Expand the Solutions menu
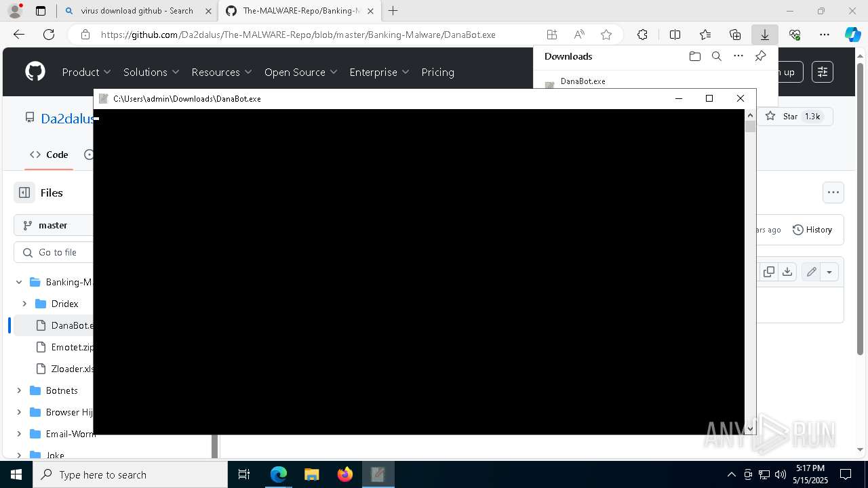Image resolution: width=868 pixels, height=488 pixels. click(151, 72)
